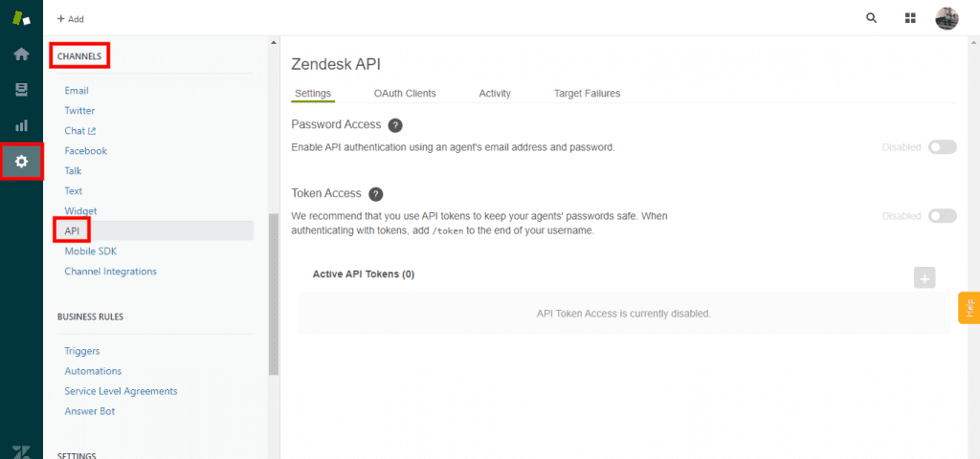Open the user profile avatar menu
Image resolution: width=980 pixels, height=459 pixels.
coord(947,18)
